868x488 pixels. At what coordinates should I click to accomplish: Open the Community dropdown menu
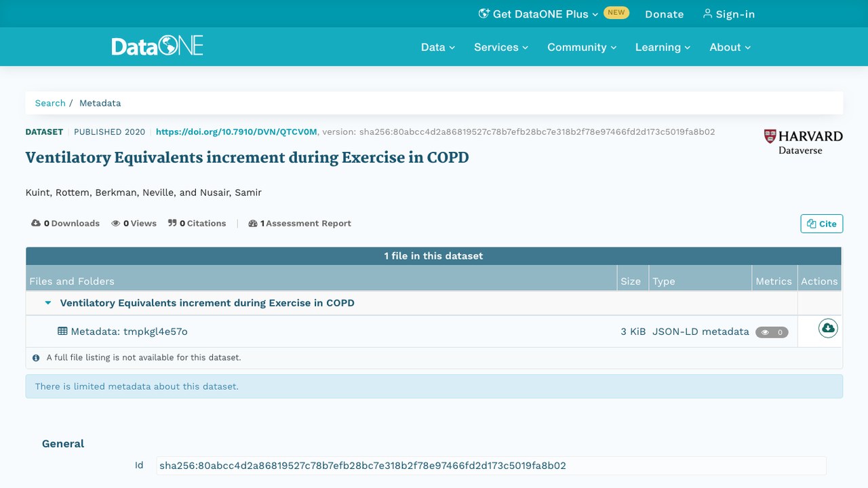pos(582,47)
